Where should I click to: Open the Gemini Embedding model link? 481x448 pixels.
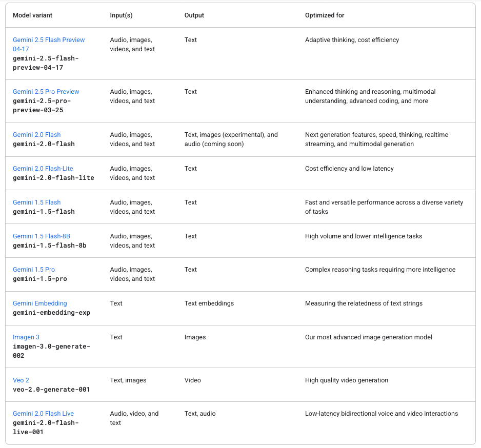click(x=40, y=303)
